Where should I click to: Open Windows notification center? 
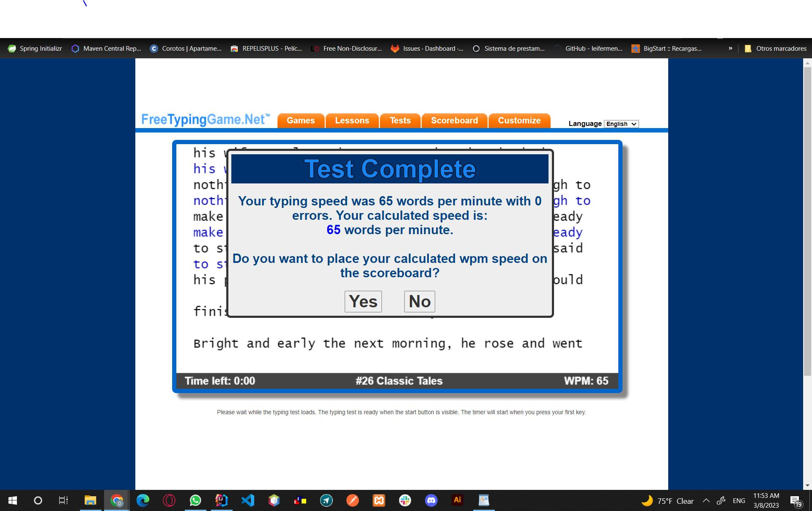pyautogui.click(x=796, y=501)
